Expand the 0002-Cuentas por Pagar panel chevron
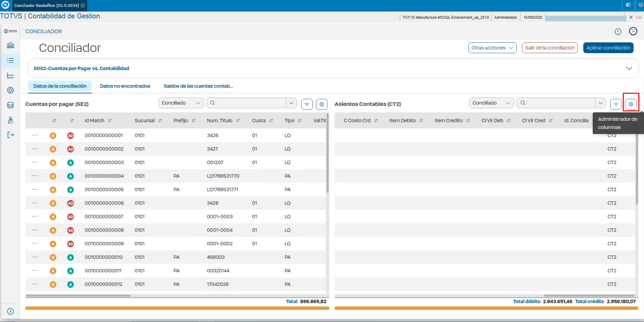The height and width of the screenshot is (322, 644). click(x=629, y=69)
